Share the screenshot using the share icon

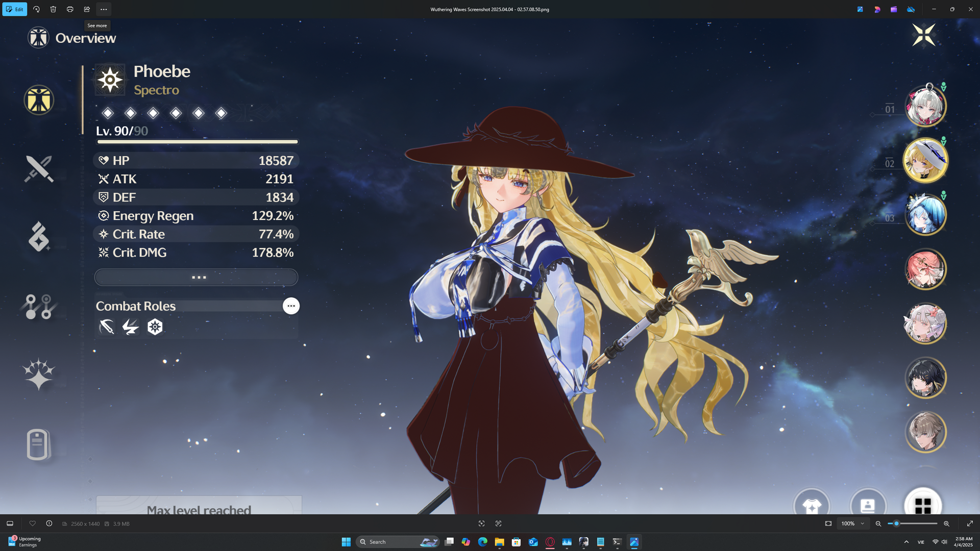click(87, 9)
